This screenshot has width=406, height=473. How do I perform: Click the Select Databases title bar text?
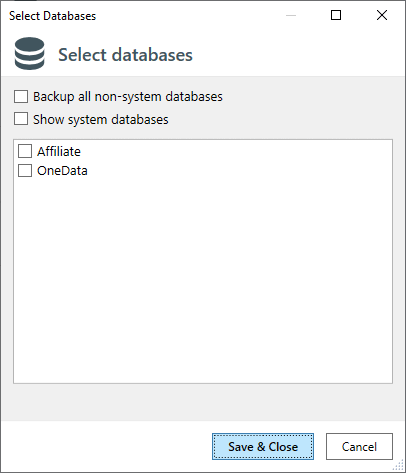(x=53, y=16)
